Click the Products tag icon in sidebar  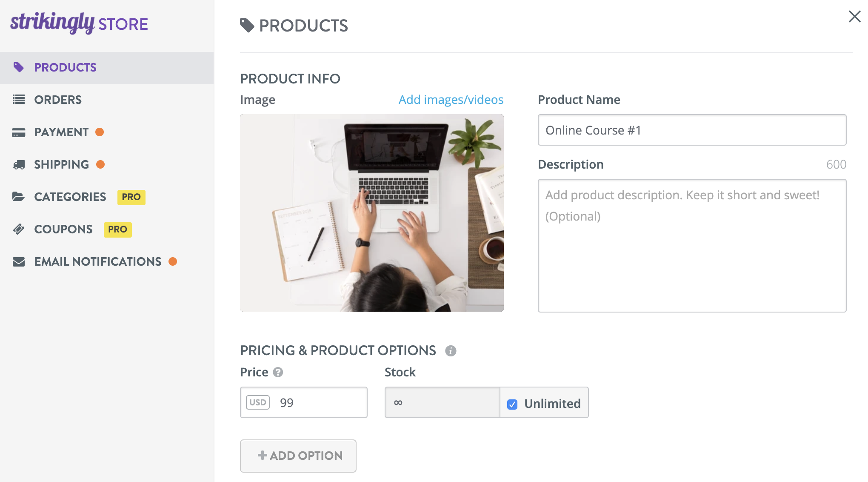coord(18,67)
